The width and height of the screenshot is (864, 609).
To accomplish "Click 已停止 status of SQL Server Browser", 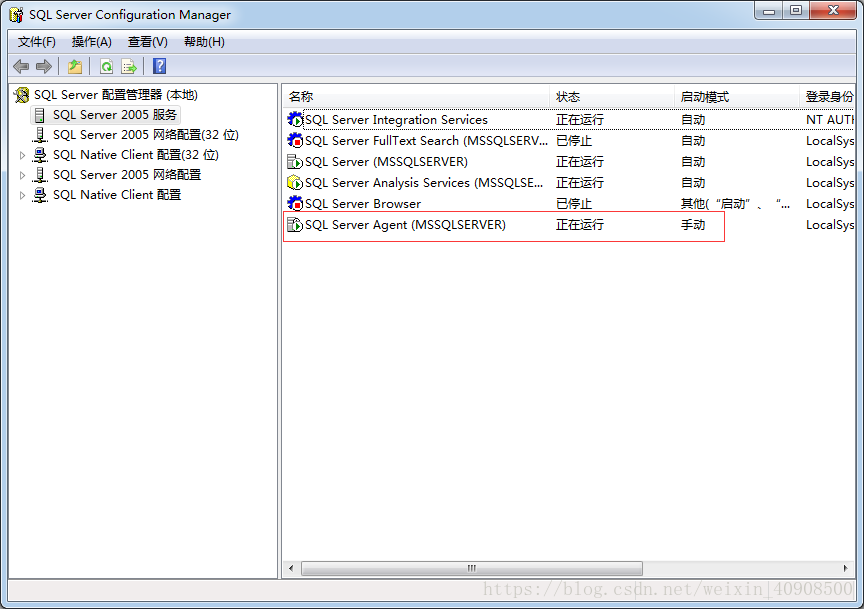I will (574, 203).
